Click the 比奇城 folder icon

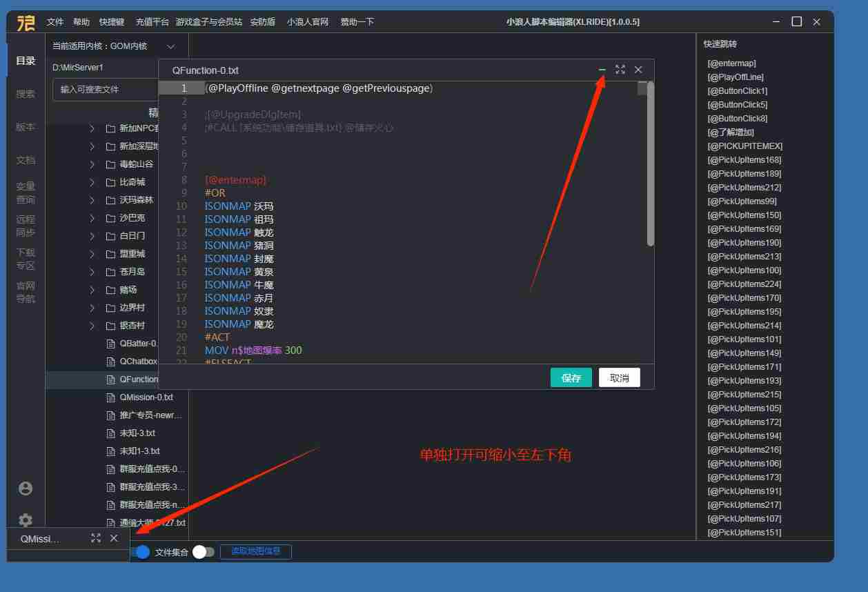click(110, 182)
